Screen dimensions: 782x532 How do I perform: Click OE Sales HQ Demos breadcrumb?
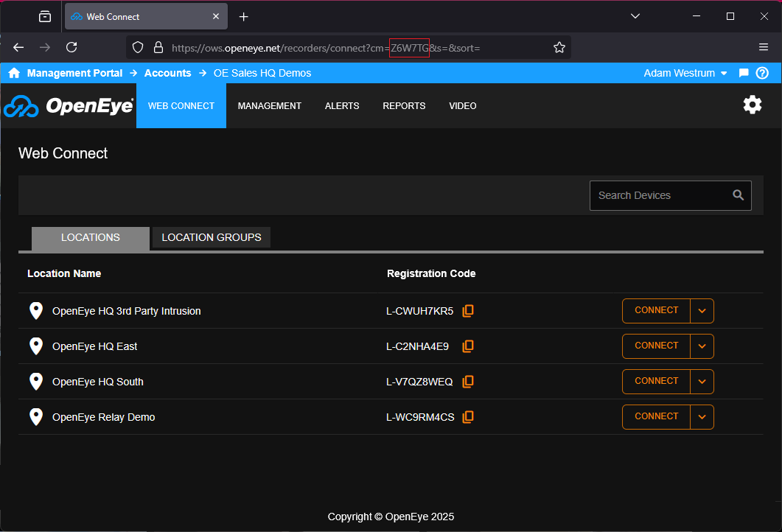(262, 73)
